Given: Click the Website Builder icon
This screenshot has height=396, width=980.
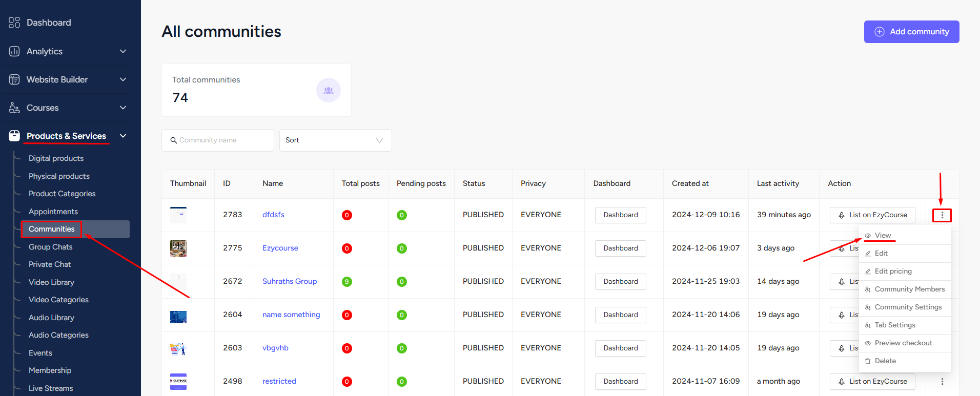Looking at the screenshot, I should click(14, 79).
